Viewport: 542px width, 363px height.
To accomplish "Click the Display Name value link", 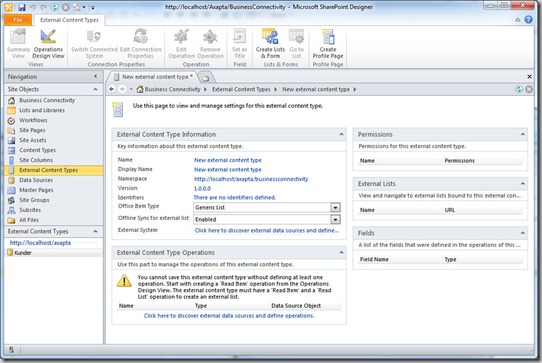I will tap(227, 170).
